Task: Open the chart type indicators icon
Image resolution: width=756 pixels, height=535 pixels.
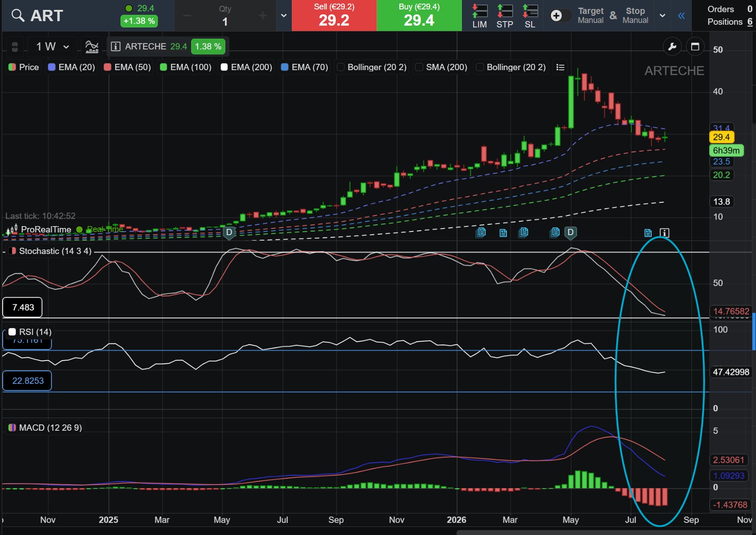Action: pyautogui.click(x=92, y=46)
